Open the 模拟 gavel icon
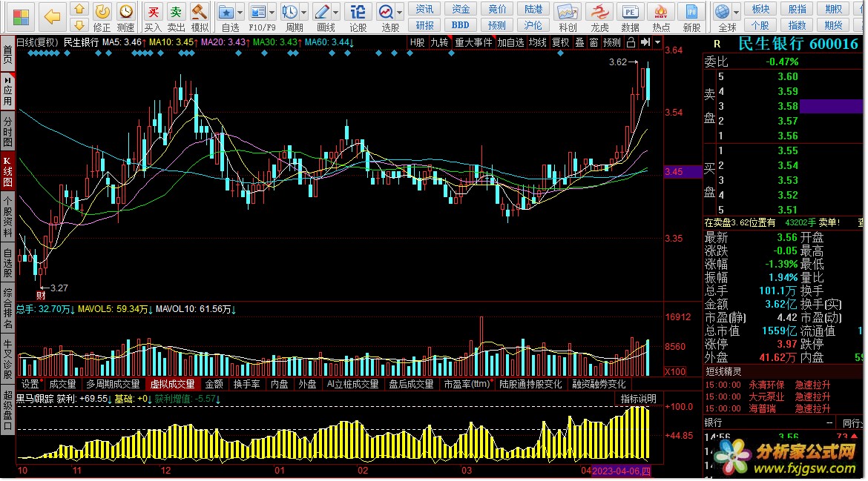The width and height of the screenshot is (868, 481). 199,12
